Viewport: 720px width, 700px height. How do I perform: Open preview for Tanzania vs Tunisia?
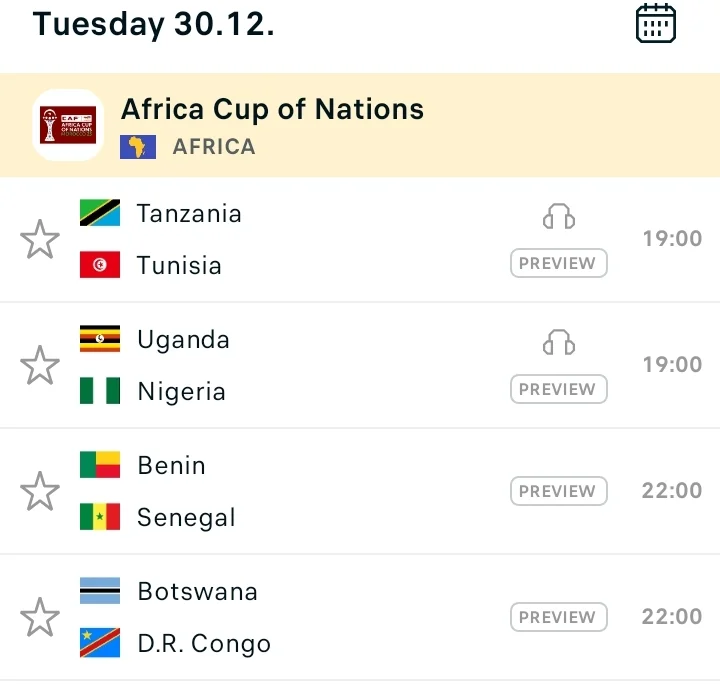(559, 264)
